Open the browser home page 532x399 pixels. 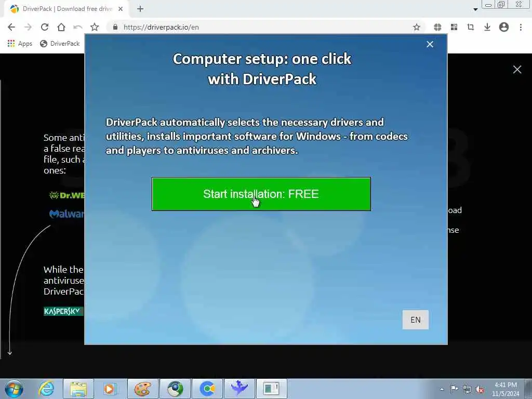point(61,27)
